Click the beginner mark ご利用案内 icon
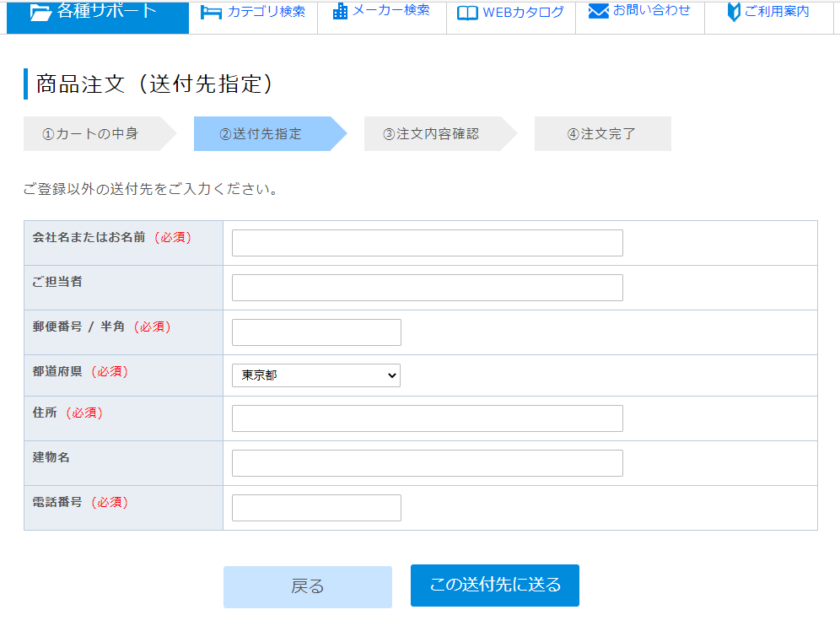 tap(733, 12)
